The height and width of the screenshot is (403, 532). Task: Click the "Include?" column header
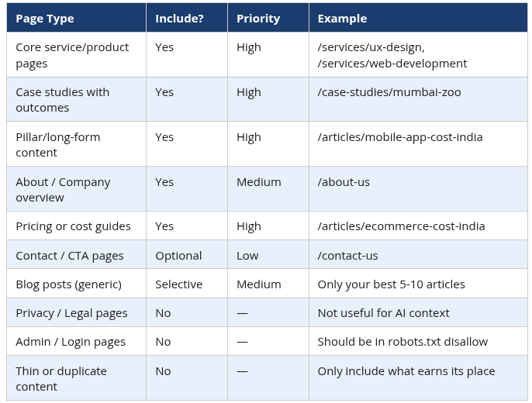pyautogui.click(x=179, y=18)
